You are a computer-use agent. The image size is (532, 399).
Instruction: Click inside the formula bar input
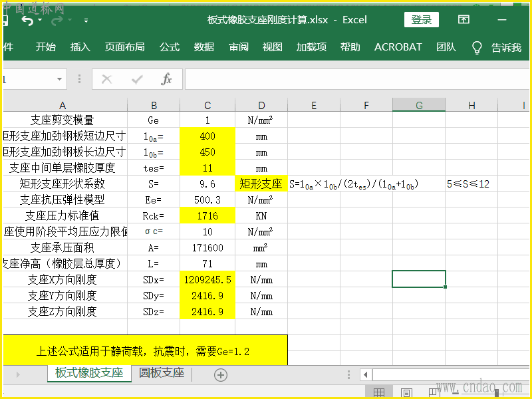pyautogui.click(x=357, y=79)
